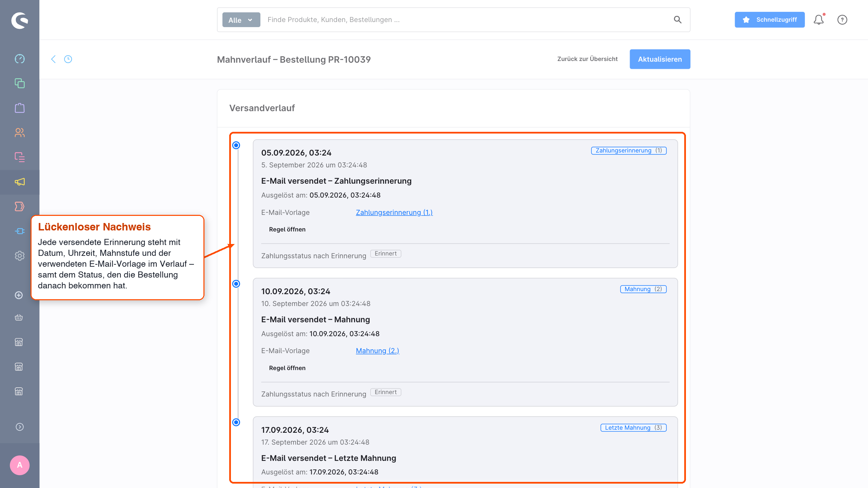Click 'E-Mail versendet – Mahnung' heading

[315, 320]
